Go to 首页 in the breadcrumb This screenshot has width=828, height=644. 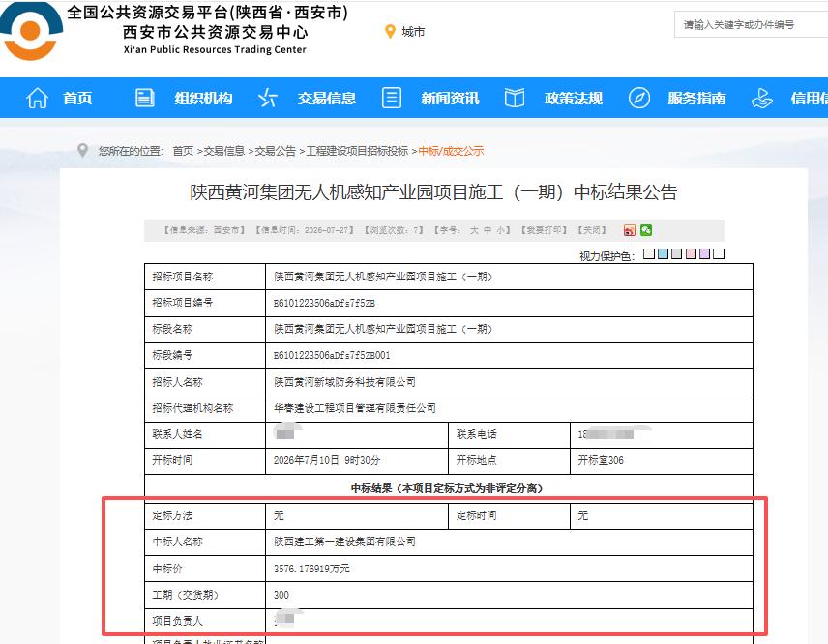click(183, 151)
